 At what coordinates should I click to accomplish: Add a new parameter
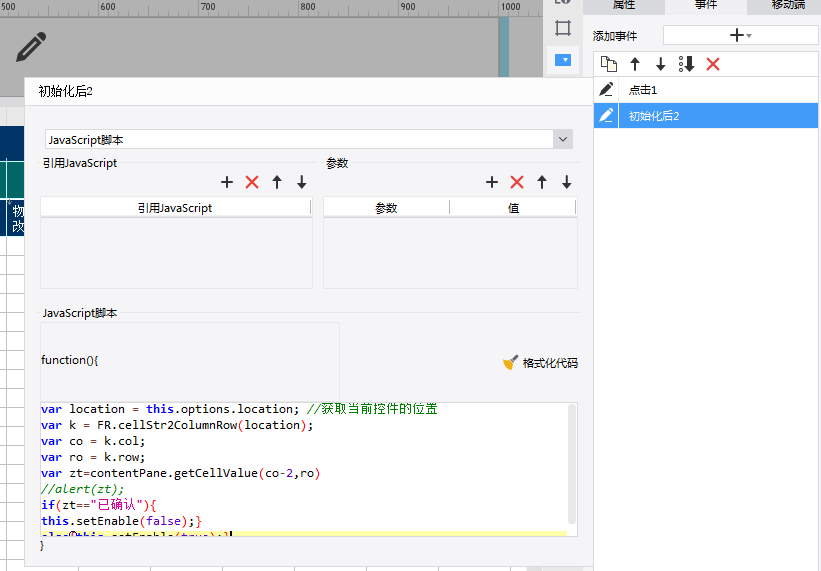point(492,182)
